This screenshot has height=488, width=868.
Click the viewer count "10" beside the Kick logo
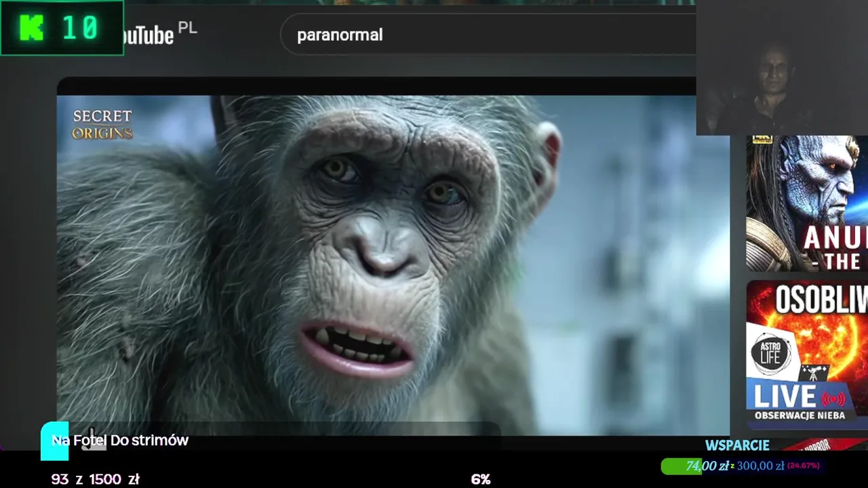(80, 28)
